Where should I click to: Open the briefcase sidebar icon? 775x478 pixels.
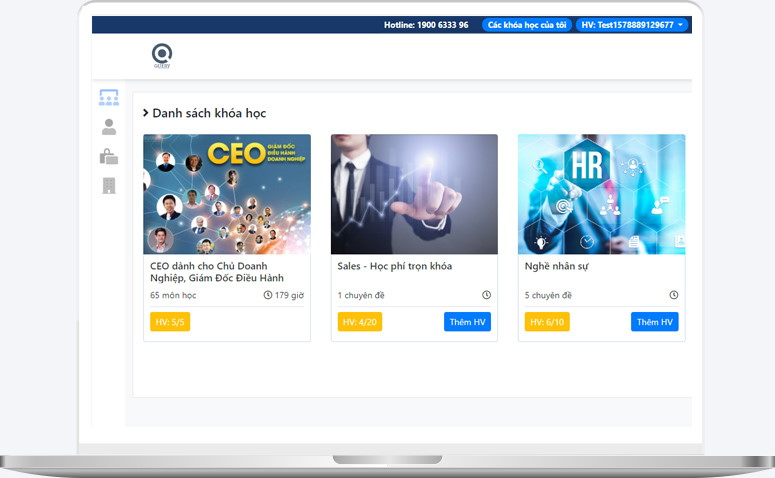(x=109, y=156)
